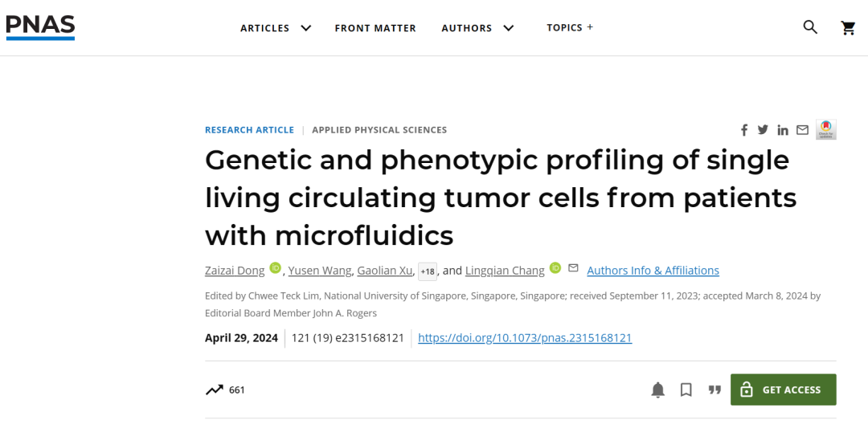868x428 pixels.
Task: Expand the Topics menu
Action: (x=570, y=27)
